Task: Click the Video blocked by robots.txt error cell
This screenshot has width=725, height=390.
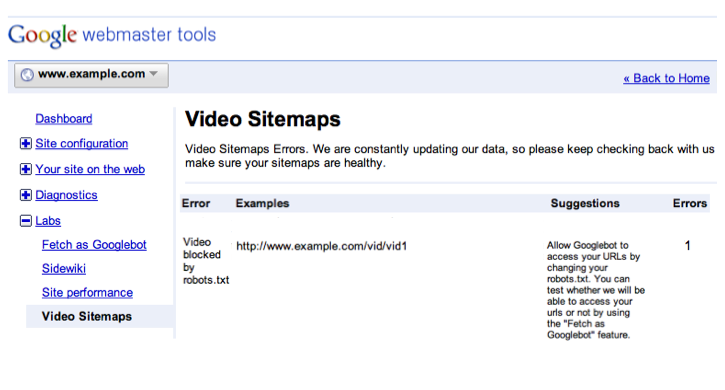Action: 206,261
